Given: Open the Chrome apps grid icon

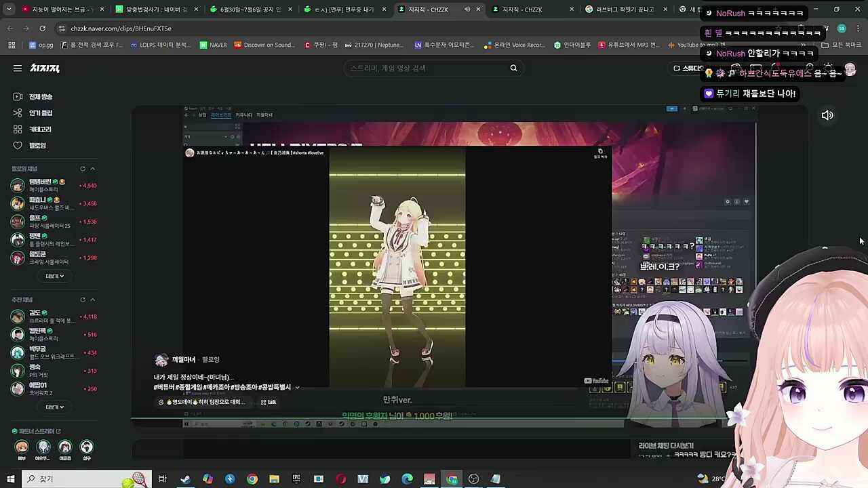Looking at the screenshot, I should (12, 45).
